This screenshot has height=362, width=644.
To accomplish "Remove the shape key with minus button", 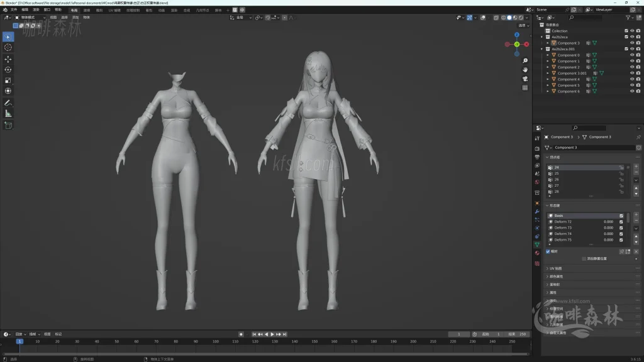I will pos(636,221).
